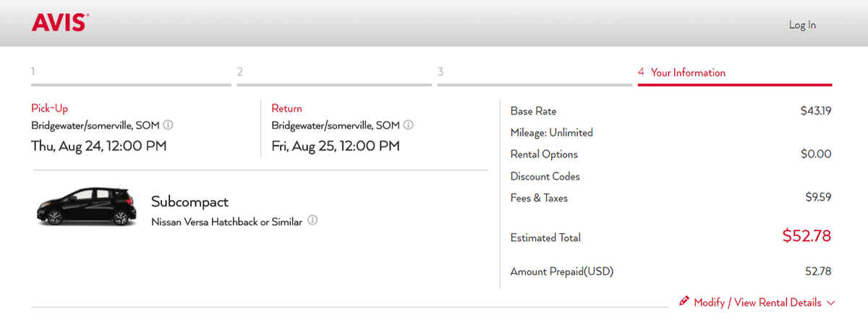The image size is (868, 323).
Task: Click the Estimated Total $52.78 amount
Action: click(807, 236)
